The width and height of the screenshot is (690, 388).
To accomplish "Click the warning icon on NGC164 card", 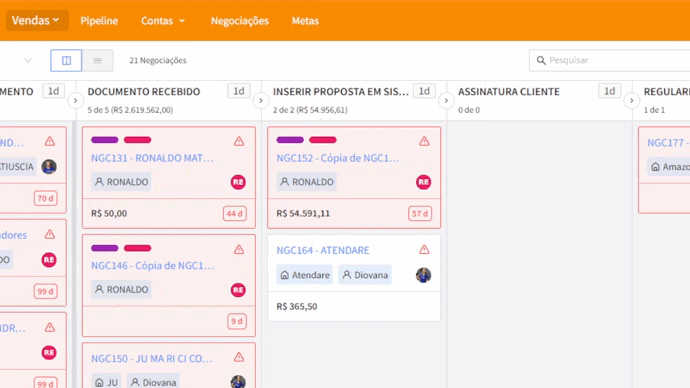I will (x=424, y=249).
